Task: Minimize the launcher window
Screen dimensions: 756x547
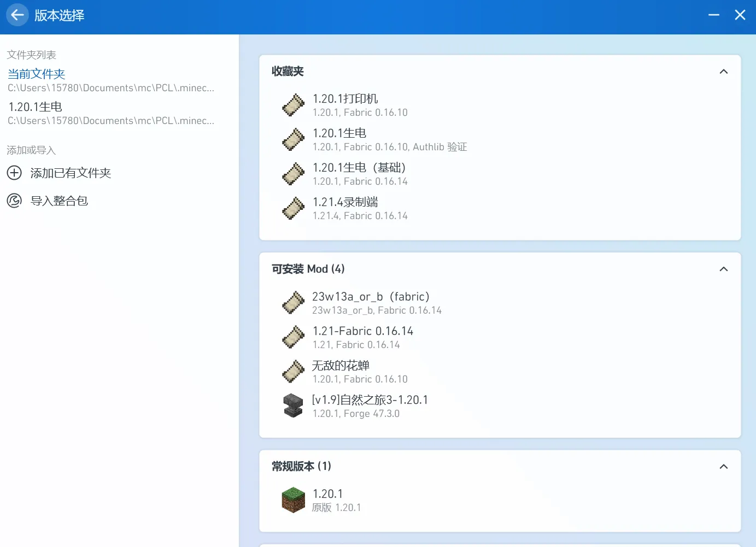Action: click(713, 15)
